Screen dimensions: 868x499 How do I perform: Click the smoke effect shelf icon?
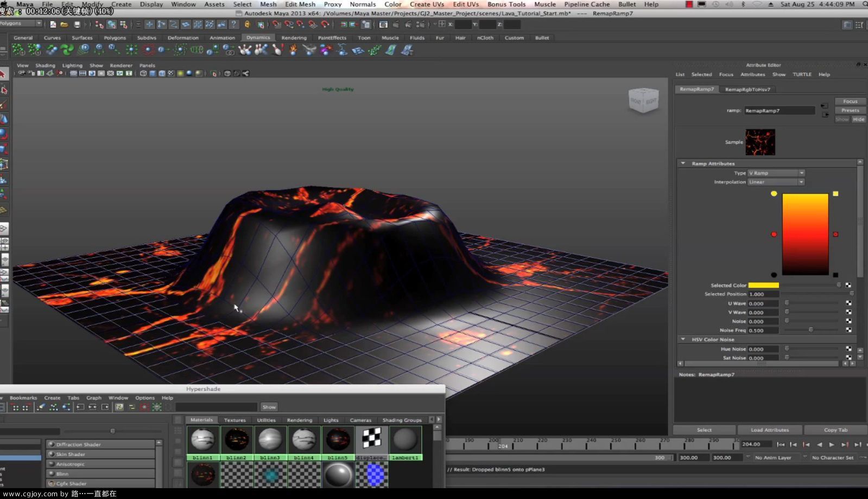[309, 50]
